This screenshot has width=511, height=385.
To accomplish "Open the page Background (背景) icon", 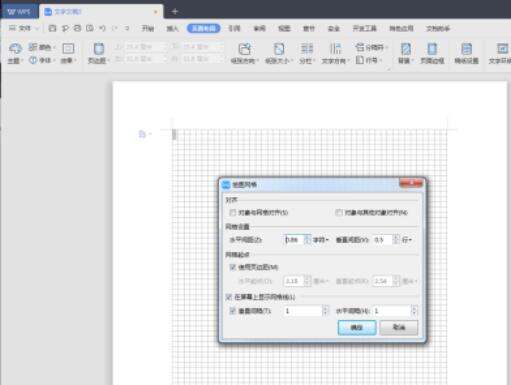I will point(406,49).
